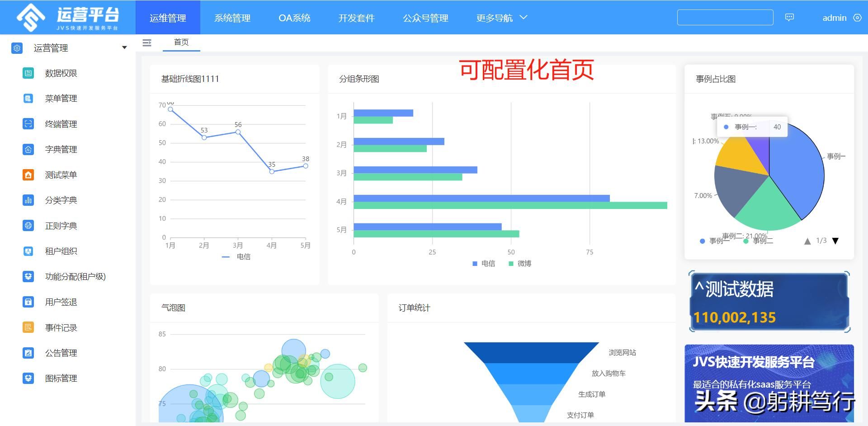Click the 图标管理 sidebar icon
868x426 pixels.
28,378
